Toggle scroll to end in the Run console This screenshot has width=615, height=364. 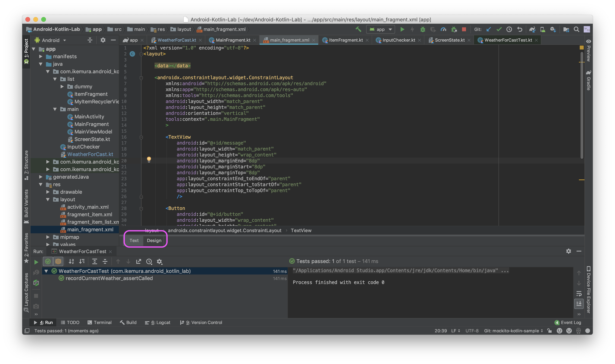(x=579, y=304)
